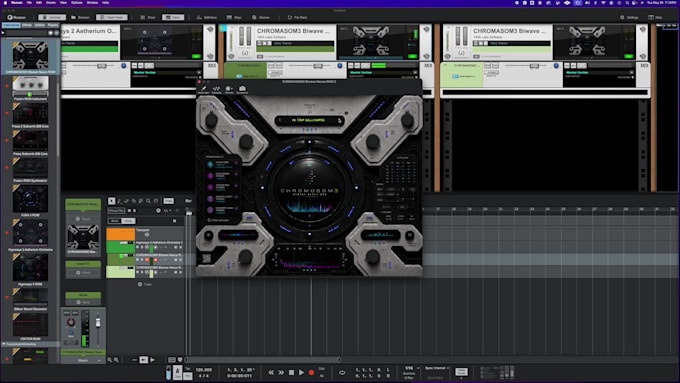The width and height of the screenshot is (680, 383).
Task: Open the Setup icon in plugin window
Action: [x=203, y=89]
